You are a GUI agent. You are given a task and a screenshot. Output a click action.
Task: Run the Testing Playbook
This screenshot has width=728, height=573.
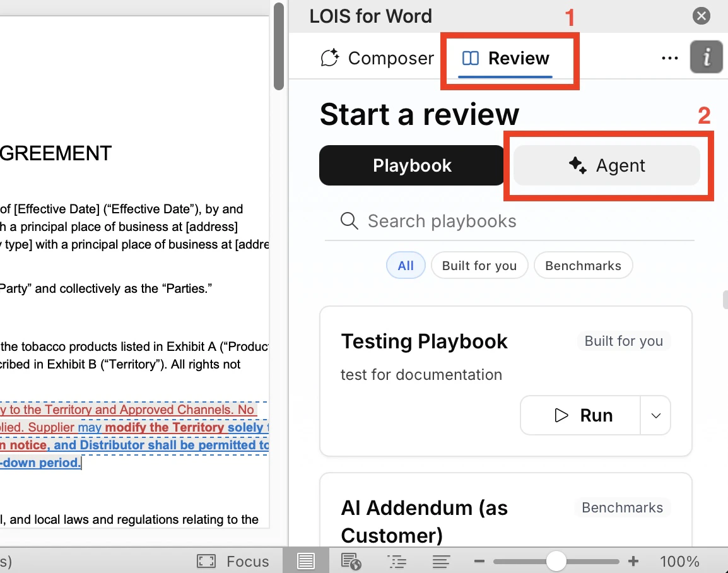pyautogui.click(x=580, y=415)
